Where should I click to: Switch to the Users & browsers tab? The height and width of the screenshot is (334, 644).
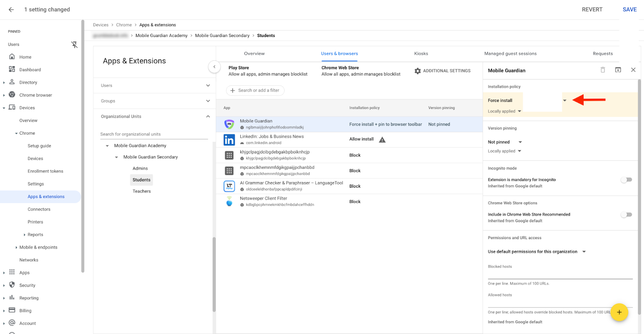339,53
